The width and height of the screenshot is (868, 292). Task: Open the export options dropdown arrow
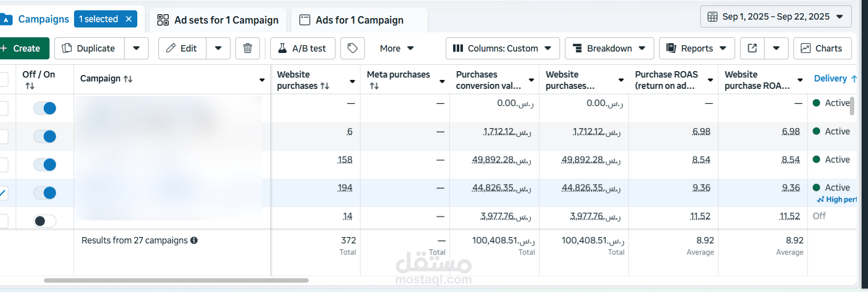(776, 48)
